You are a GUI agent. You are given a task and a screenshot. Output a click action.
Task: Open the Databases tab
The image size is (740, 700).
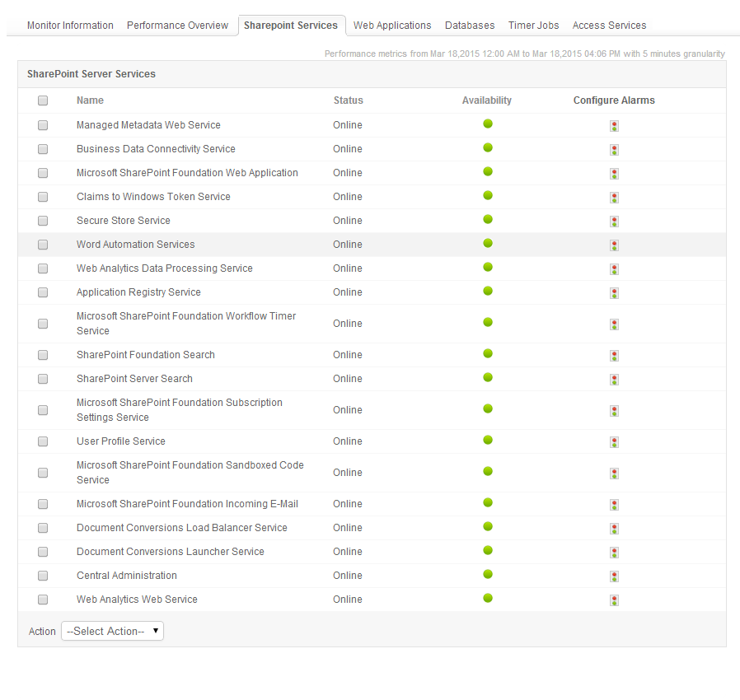[x=470, y=26]
